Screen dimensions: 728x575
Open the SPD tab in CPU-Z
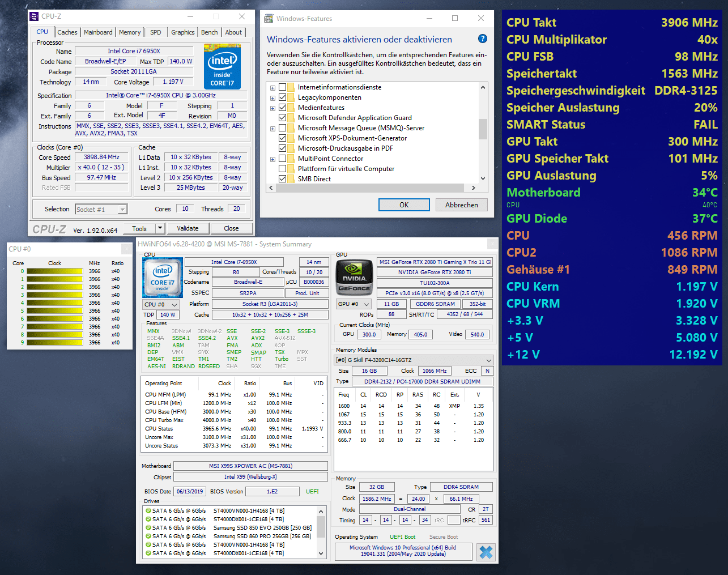[156, 32]
